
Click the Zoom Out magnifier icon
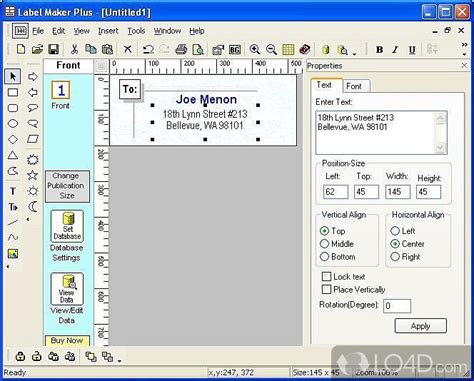[x=271, y=49]
